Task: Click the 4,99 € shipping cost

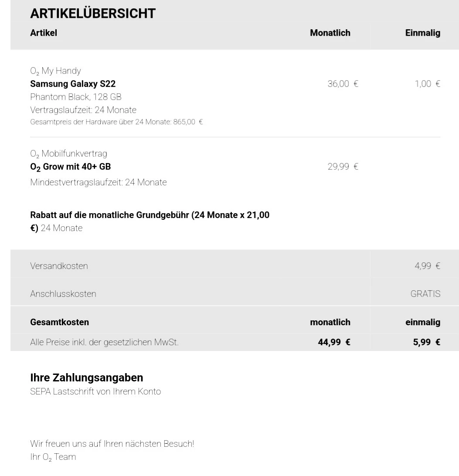Action: click(x=428, y=266)
